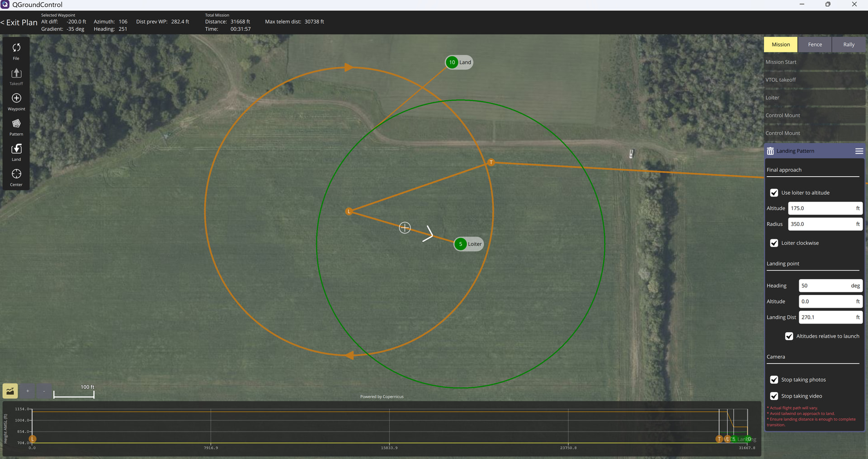The width and height of the screenshot is (868, 459).
Task: Select the Takeoff tool icon
Action: click(16, 76)
